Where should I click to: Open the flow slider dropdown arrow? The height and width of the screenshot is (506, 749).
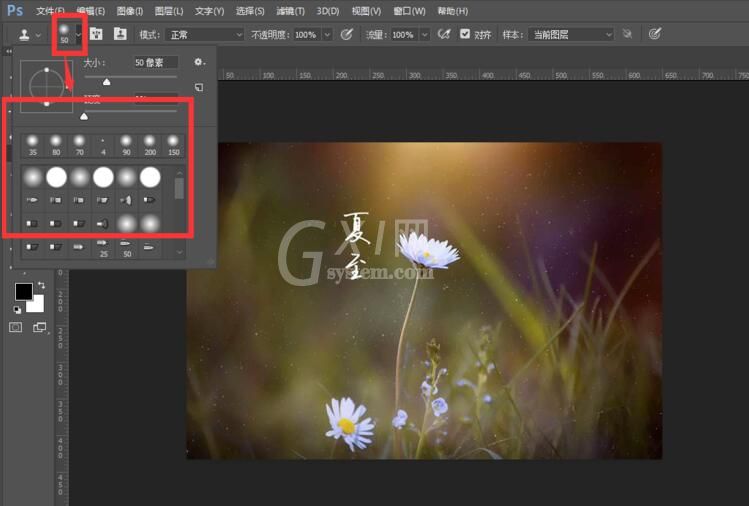[x=424, y=34]
